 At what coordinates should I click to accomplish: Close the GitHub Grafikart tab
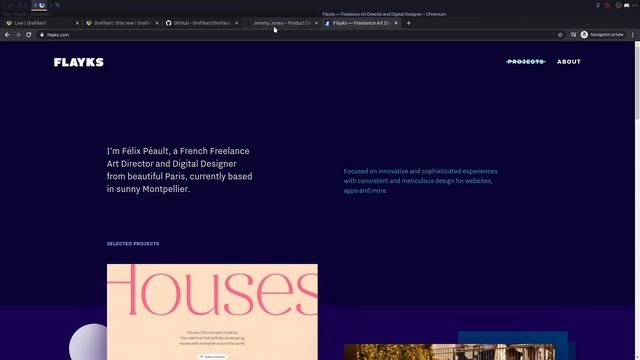click(236, 23)
